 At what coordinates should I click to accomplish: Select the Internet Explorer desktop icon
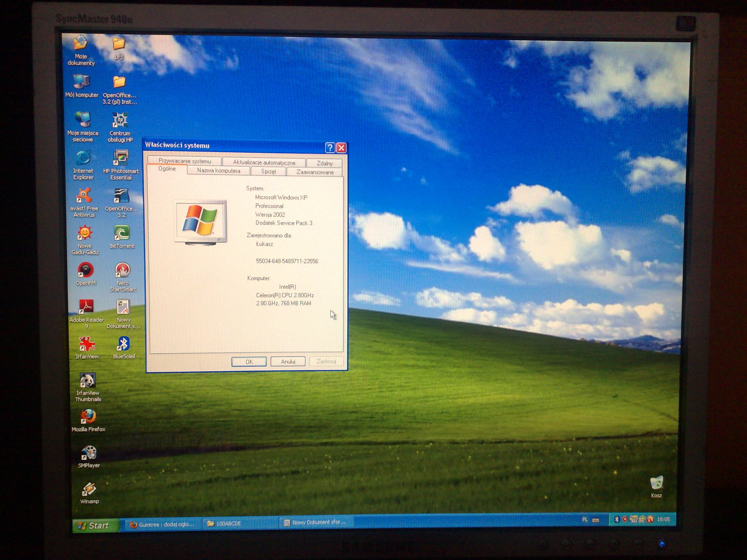point(83,165)
